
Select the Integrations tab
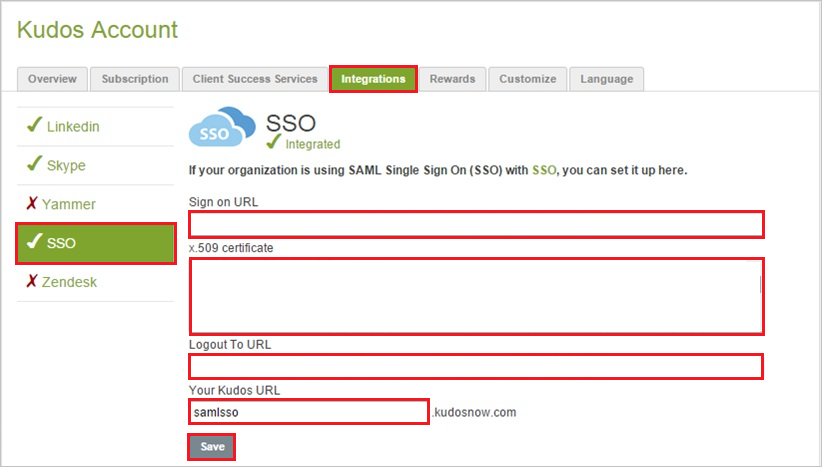point(373,79)
